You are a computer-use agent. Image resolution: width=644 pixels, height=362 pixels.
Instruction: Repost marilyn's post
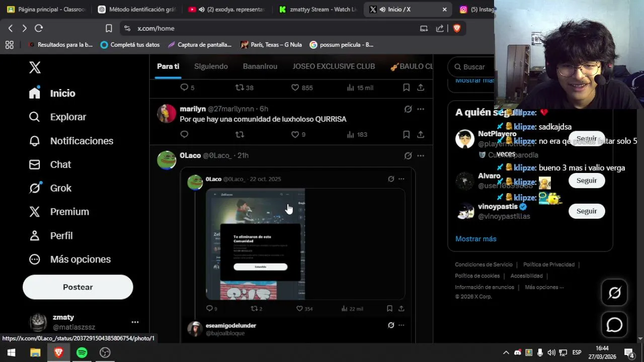pyautogui.click(x=240, y=134)
